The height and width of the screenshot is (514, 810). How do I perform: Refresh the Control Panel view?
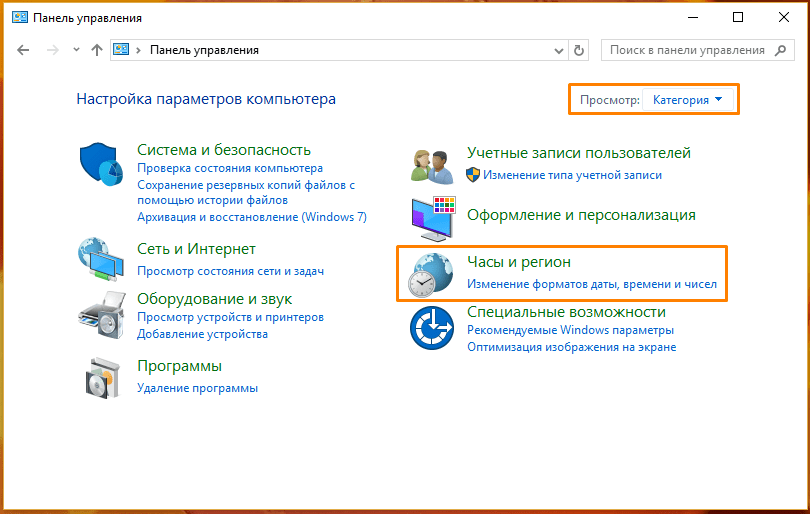coord(579,50)
